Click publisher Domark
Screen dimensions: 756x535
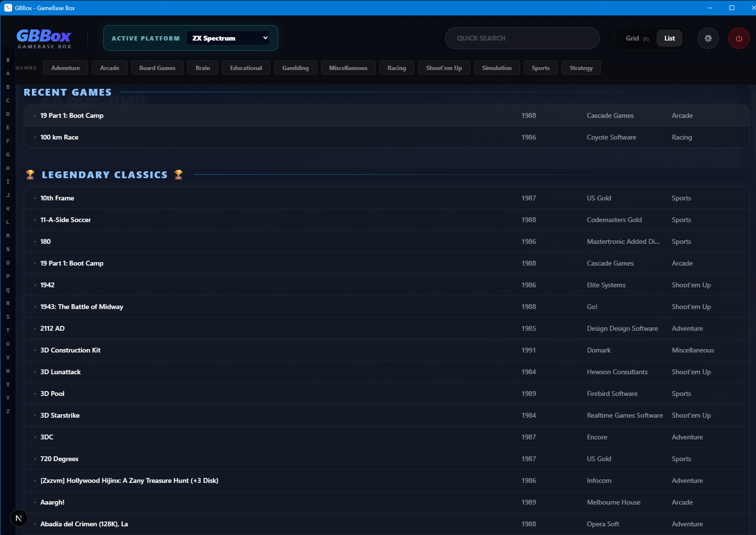[599, 350]
